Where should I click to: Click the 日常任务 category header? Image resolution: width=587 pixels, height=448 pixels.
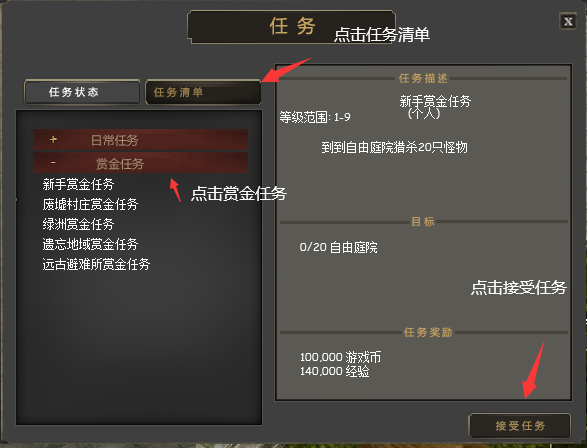[x=140, y=140]
